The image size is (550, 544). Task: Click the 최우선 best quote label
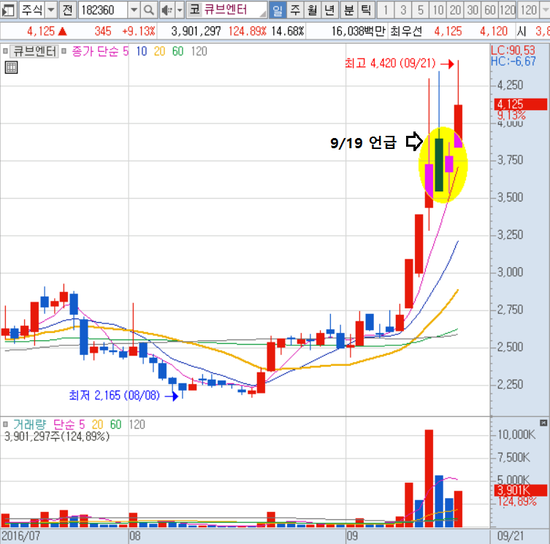pyautogui.click(x=406, y=32)
